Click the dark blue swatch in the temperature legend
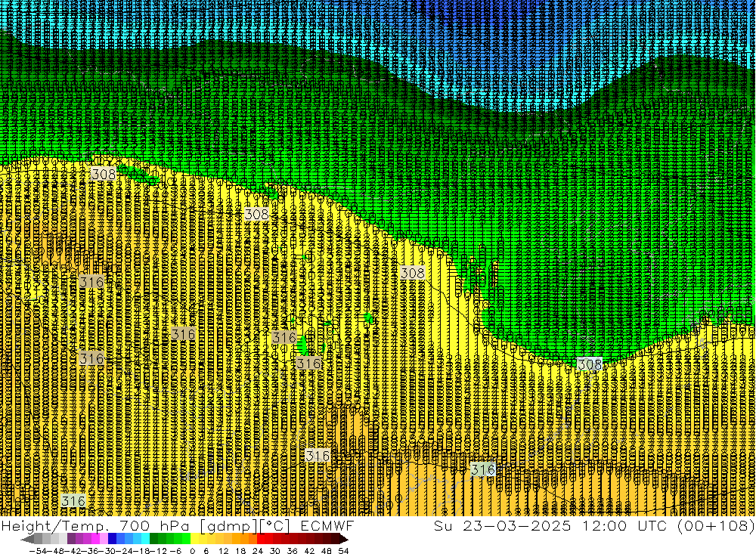 112,539
